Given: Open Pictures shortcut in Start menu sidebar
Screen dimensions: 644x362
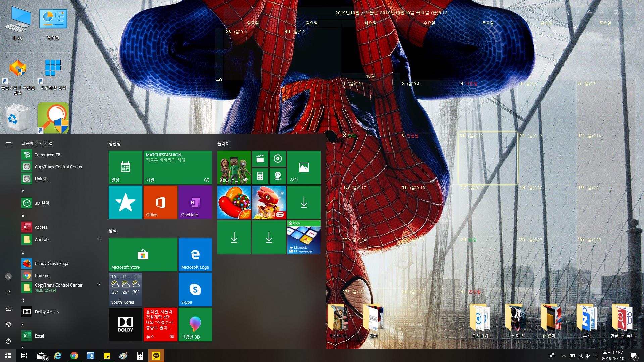Looking at the screenshot, I should coord(8,309).
